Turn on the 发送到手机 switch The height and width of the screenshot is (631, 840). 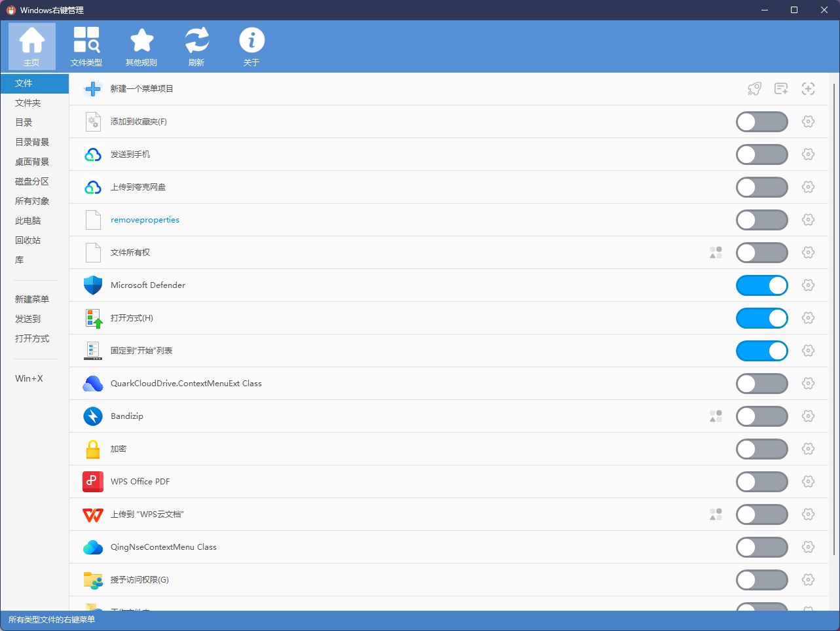pos(762,154)
